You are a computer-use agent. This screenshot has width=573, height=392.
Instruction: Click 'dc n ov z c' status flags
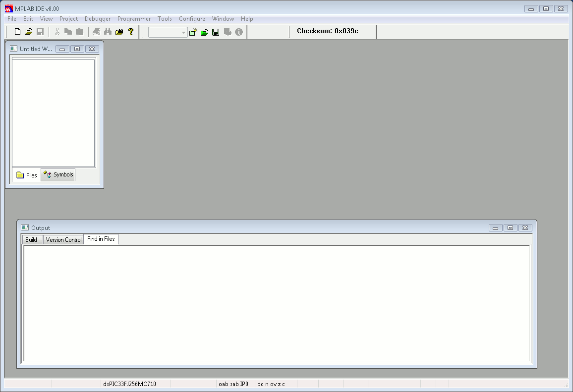point(271,384)
